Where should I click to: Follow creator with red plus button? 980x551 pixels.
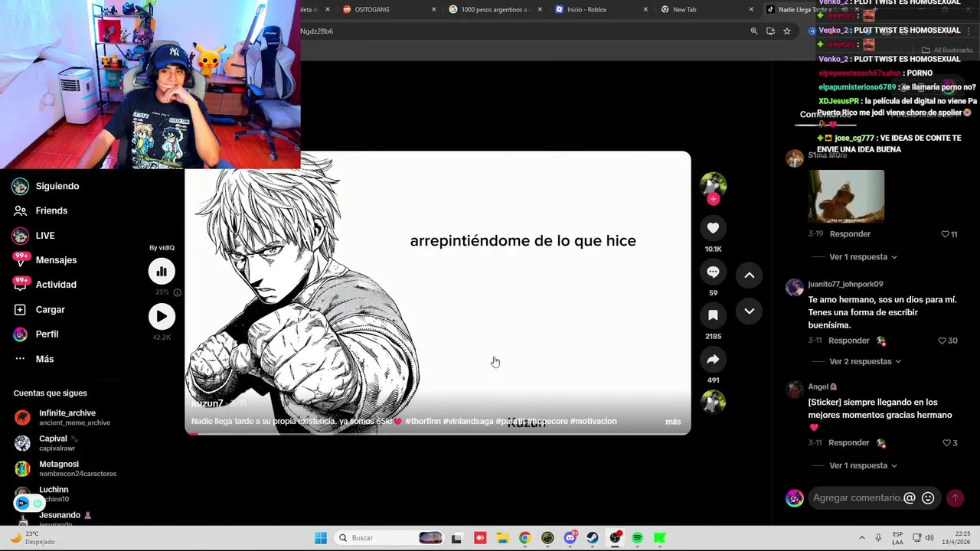coord(713,199)
